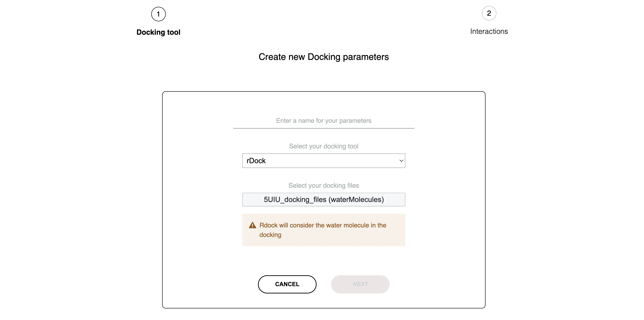Viewport: 644px width, 320px height.
Task: Click the 'Create new Docking parameters' heading
Action: [324, 57]
